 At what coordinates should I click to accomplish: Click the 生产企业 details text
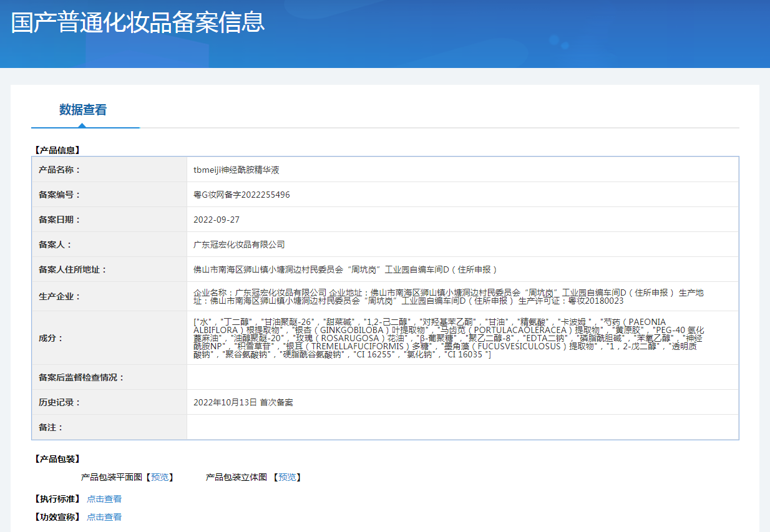pos(449,296)
